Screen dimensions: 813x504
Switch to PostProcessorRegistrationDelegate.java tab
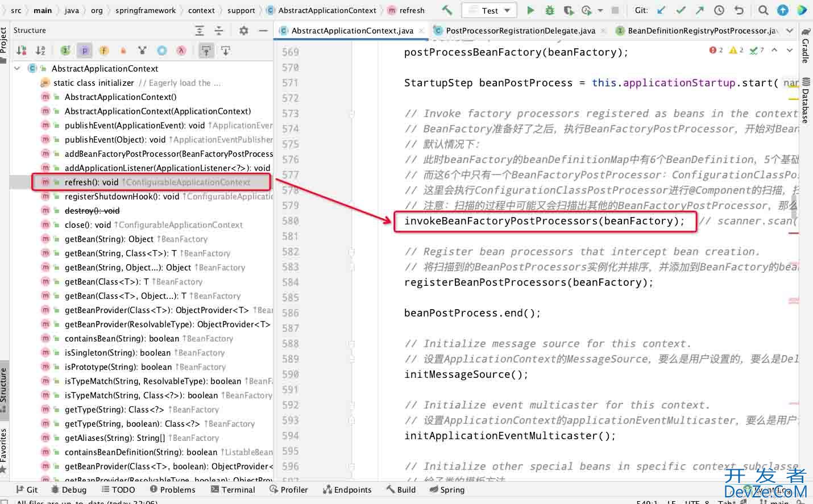click(x=520, y=31)
